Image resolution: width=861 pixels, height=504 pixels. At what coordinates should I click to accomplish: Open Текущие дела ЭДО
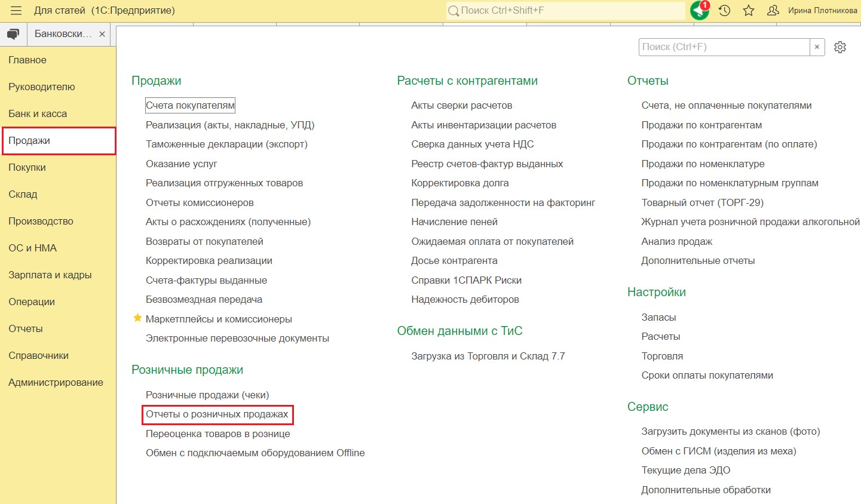686,470
